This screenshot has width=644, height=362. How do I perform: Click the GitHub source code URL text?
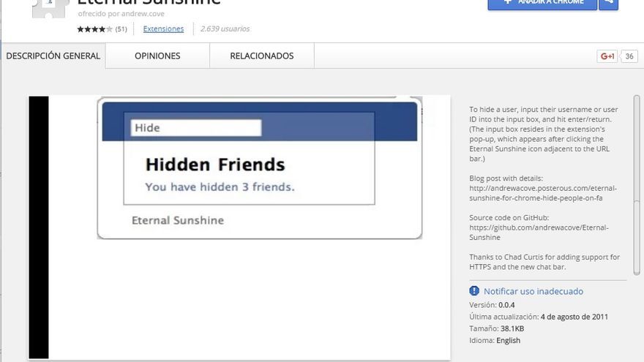[539, 233]
